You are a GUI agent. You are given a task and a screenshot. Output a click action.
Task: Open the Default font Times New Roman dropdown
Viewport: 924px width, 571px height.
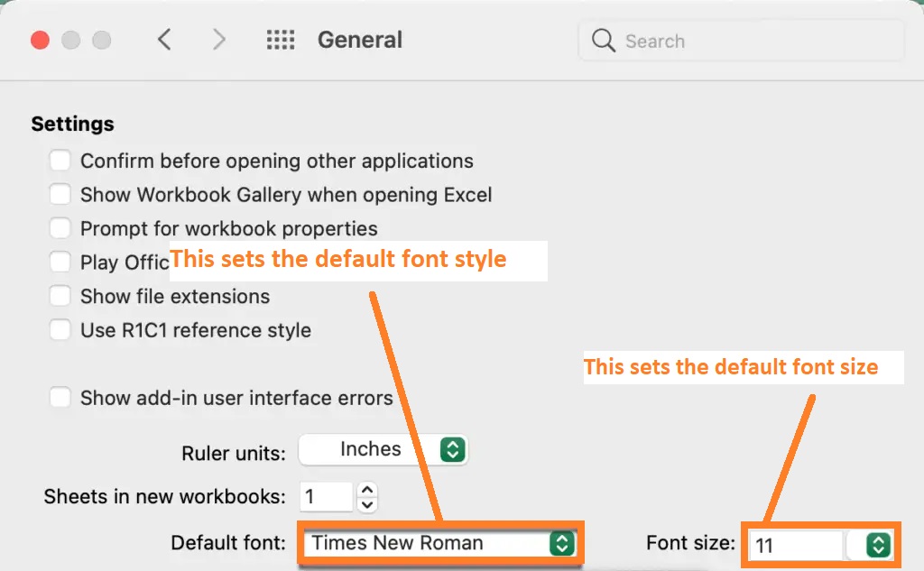pyautogui.click(x=439, y=543)
